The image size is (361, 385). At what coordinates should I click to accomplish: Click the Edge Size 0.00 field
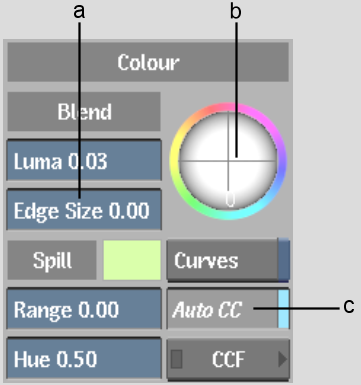pyautogui.click(x=84, y=210)
